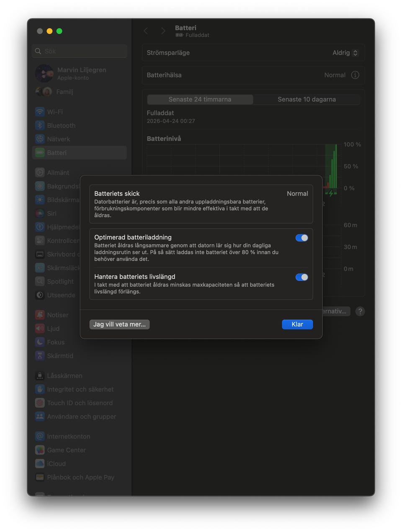Screen dimensions: 402x532
Task: Click the partially hidden Alternativ button
Action: pyautogui.click(x=336, y=311)
